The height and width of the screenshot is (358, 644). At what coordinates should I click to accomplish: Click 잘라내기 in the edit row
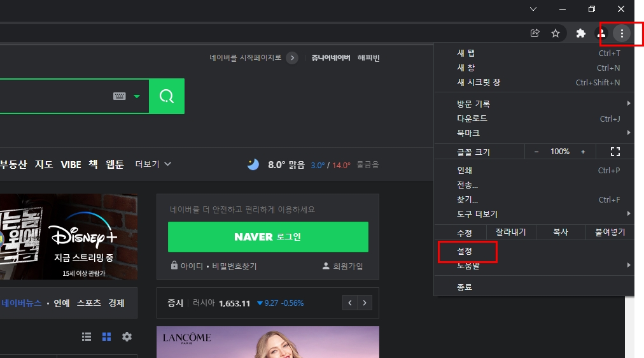[510, 233]
